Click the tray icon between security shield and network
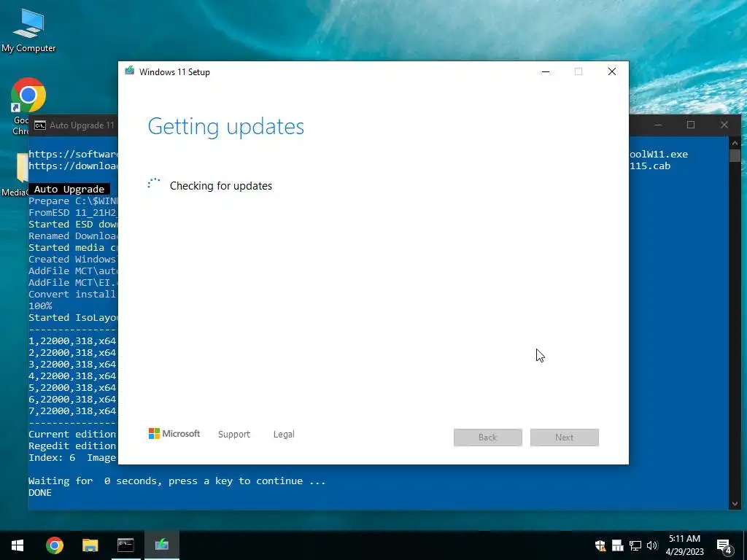Viewport: 747px width, 560px height. click(617, 545)
